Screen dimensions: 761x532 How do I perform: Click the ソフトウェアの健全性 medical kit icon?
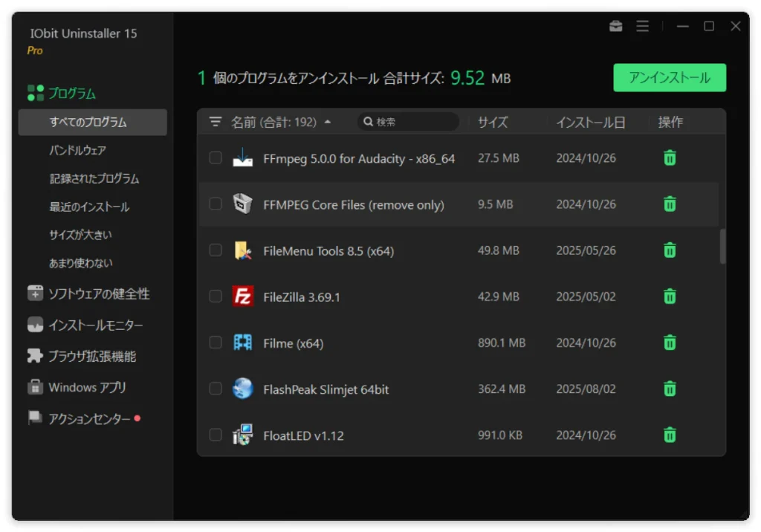point(35,293)
